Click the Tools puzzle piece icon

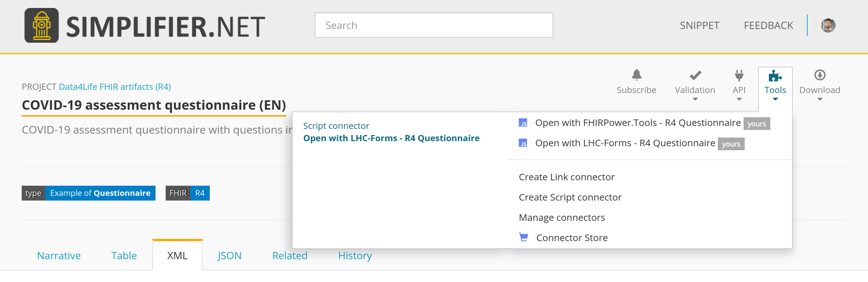(775, 76)
